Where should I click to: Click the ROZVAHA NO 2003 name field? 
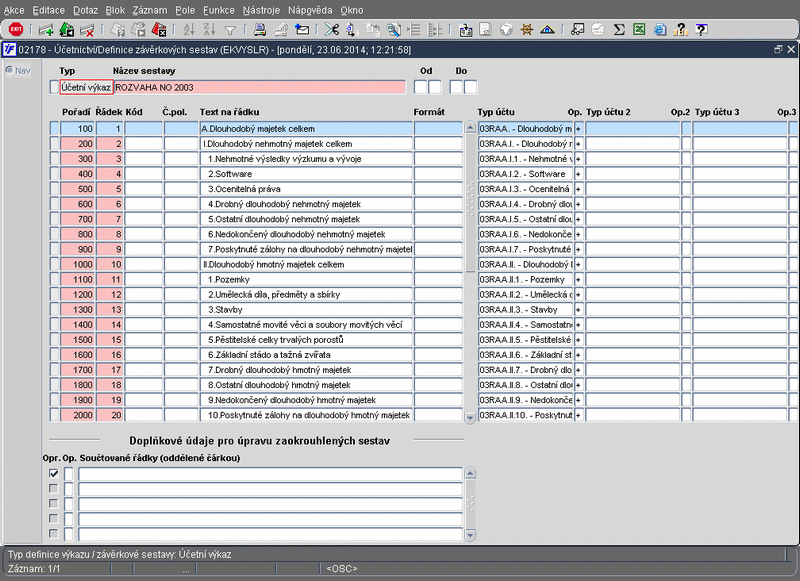pyautogui.click(x=260, y=87)
